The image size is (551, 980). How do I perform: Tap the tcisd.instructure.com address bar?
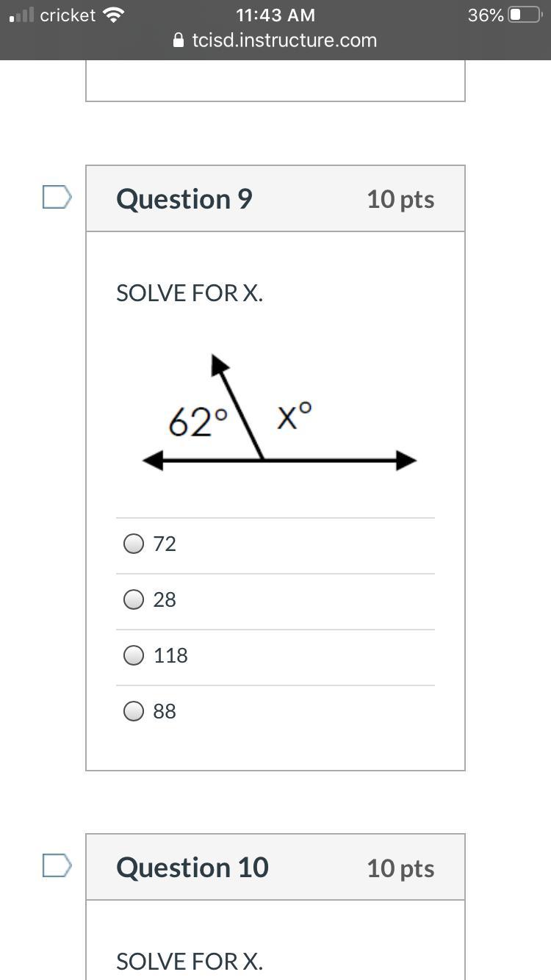284,40
